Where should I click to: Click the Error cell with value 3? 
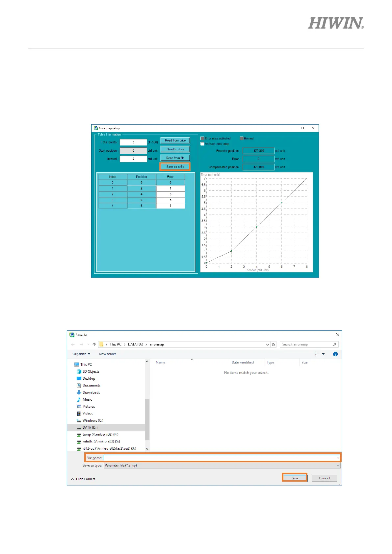170,194
